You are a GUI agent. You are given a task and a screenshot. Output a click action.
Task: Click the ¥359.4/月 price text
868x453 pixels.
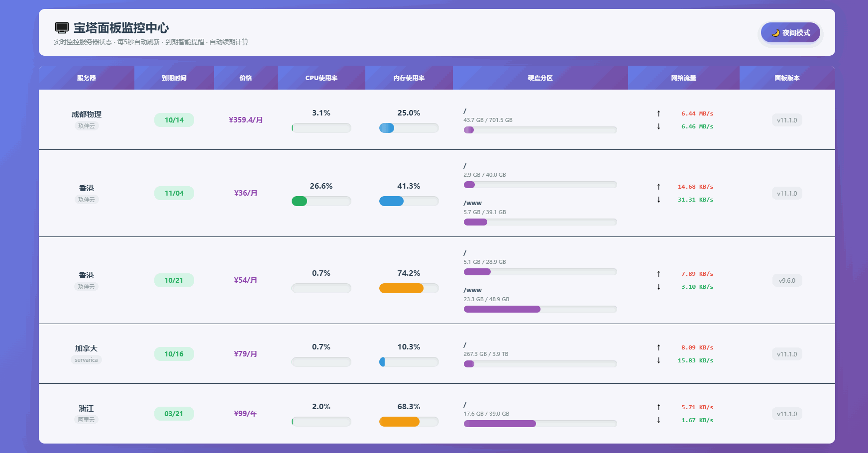coord(246,120)
